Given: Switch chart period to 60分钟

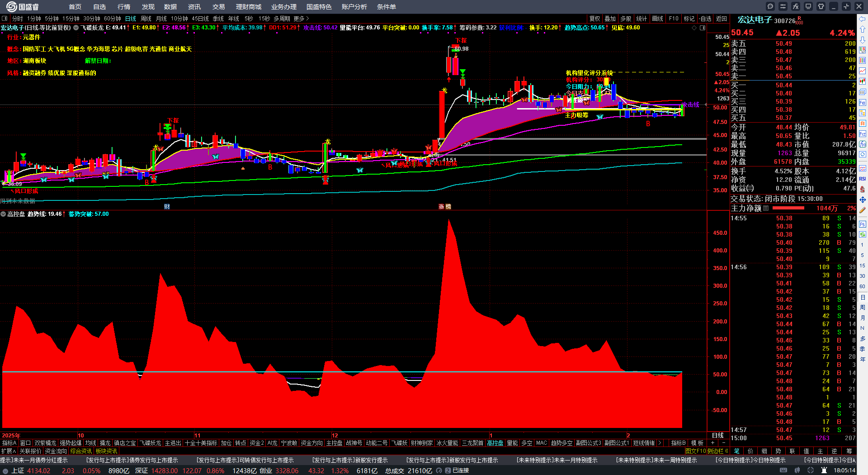Looking at the screenshot, I should tap(113, 19).
